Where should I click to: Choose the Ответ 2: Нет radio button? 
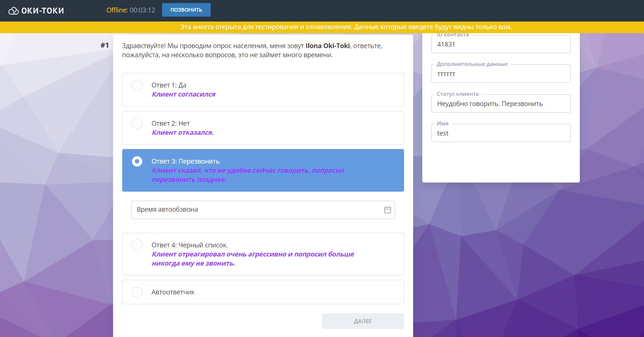coord(137,124)
